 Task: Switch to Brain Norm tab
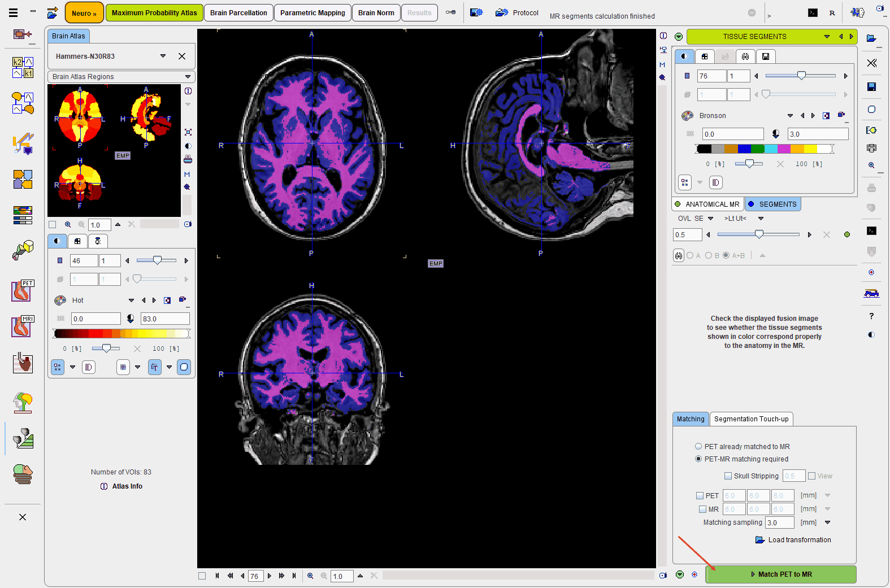click(376, 12)
